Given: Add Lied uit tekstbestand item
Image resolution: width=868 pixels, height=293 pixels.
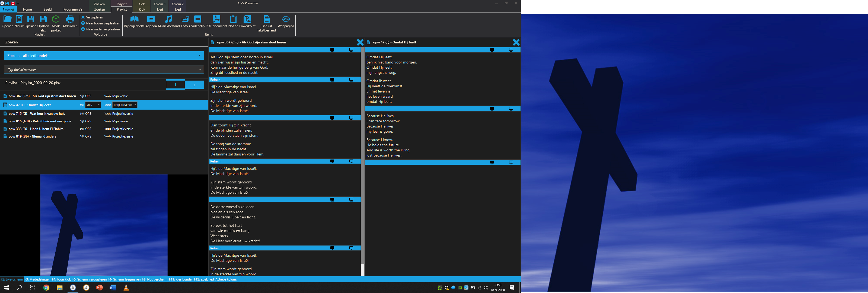Looking at the screenshot, I should point(267,24).
